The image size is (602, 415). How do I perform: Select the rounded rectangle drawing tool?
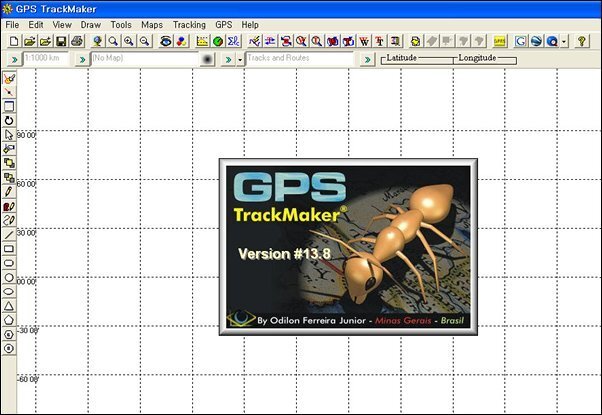[x=9, y=263]
